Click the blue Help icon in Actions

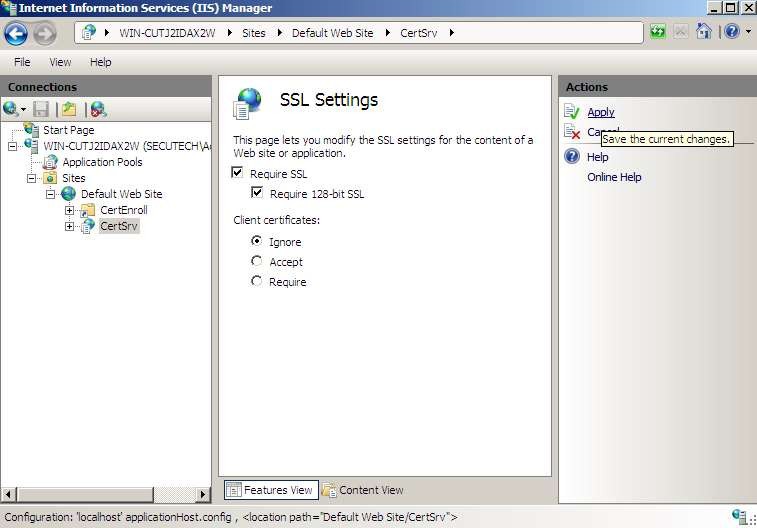point(572,156)
